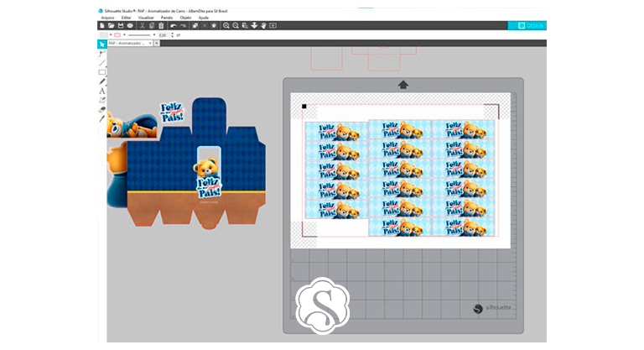Pick the Edit Points tool
This screenshot has width=644, height=350.
101,54
